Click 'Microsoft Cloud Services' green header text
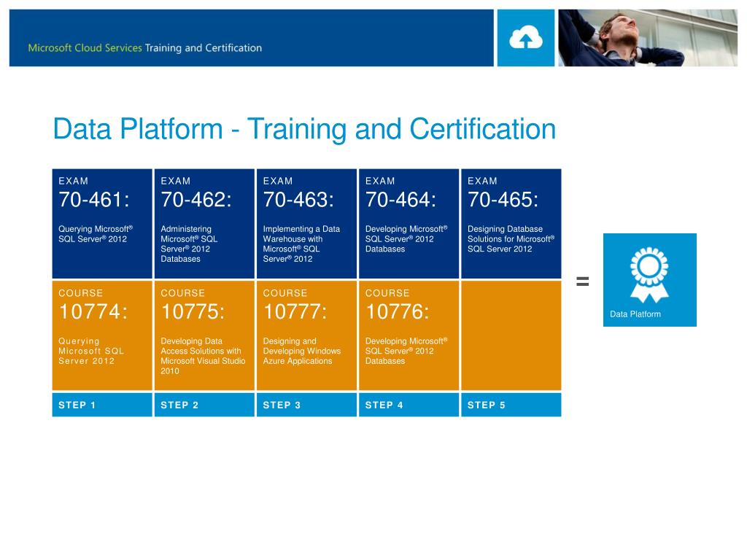Viewport: 747px width, 560px height. click(x=85, y=47)
